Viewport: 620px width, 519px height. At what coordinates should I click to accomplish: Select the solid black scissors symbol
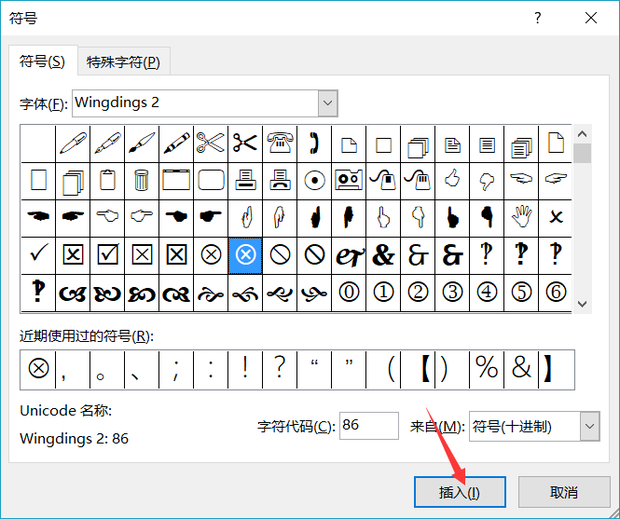(245, 143)
